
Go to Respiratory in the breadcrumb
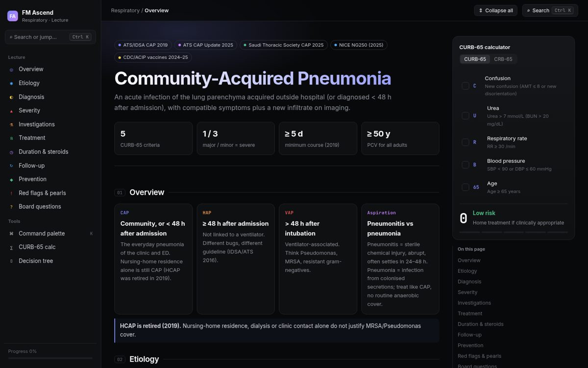(125, 10)
